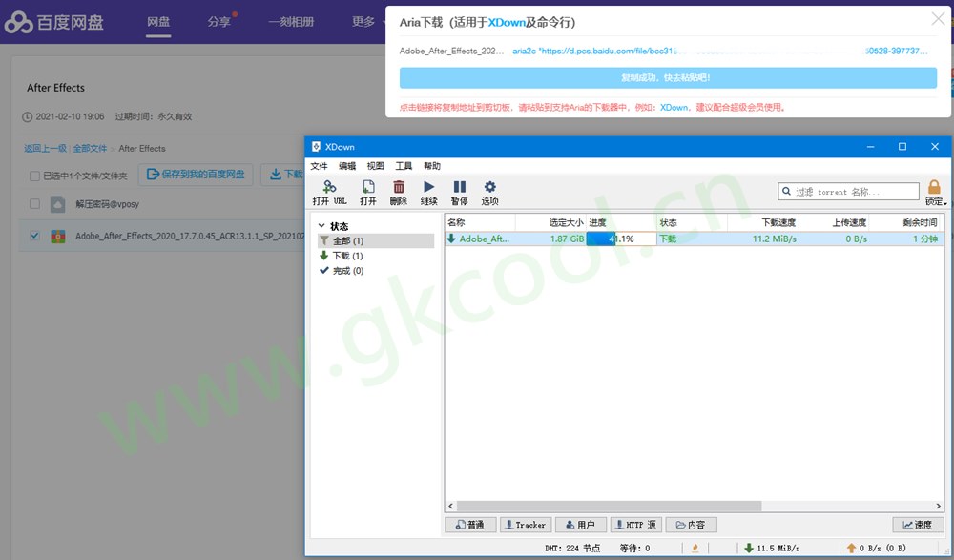954x560 pixels.
Task: Click the 1.87 GiB size cell
Action: pyautogui.click(x=567, y=239)
